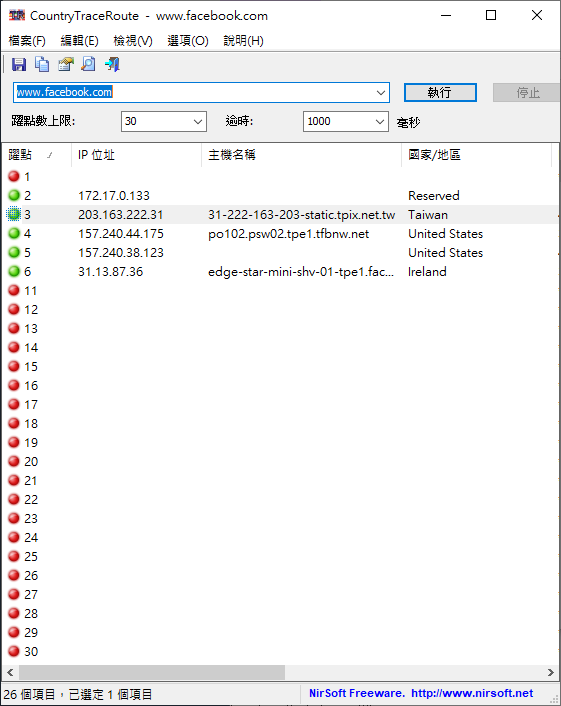Image resolution: width=561 pixels, height=706 pixels.
Task: Click the CountryTraceRoute title bar app icon
Action: (16, 15)
